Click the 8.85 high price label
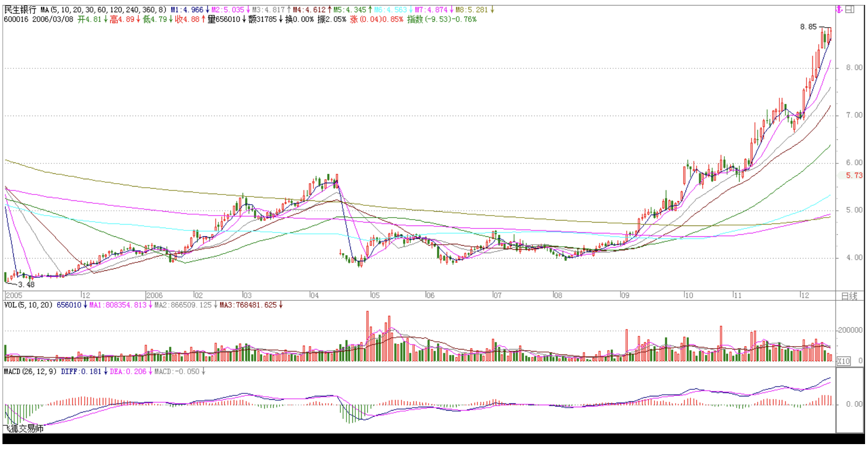 pos(808,27)
